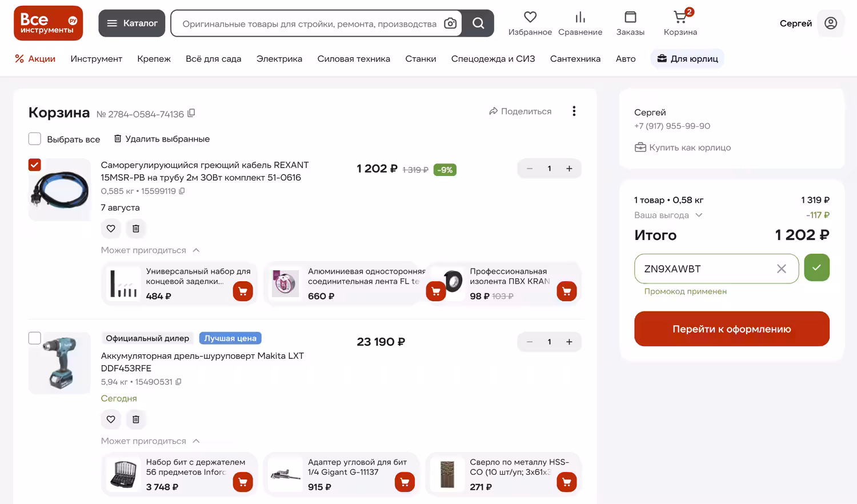Open cart three-dot options menu
The width and height of the screenshot is (857, 504).
(574, 111)
